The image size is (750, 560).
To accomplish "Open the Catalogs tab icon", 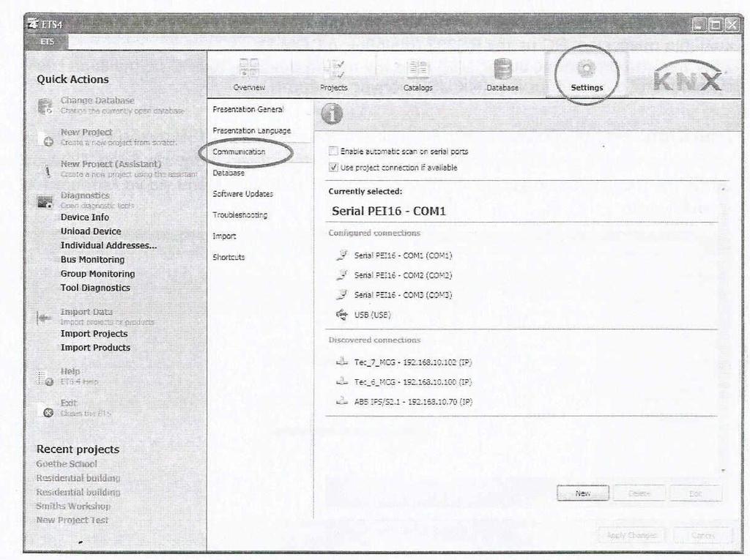I will tap(417, 69).
